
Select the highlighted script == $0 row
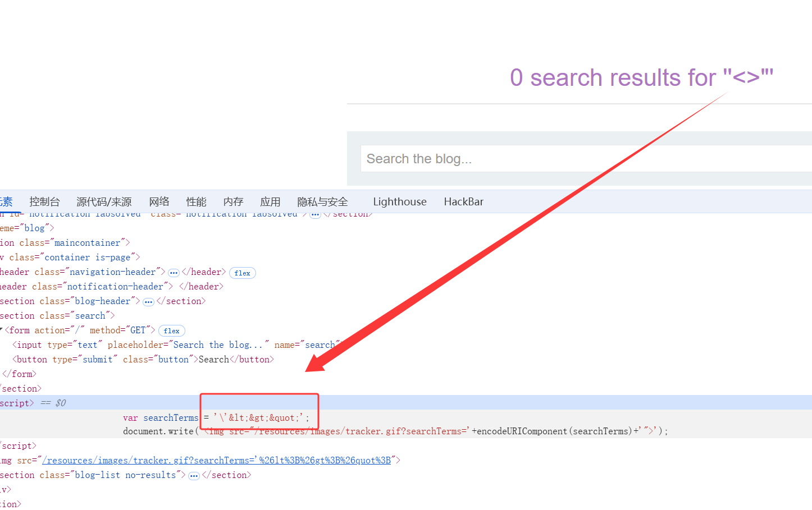406,403
